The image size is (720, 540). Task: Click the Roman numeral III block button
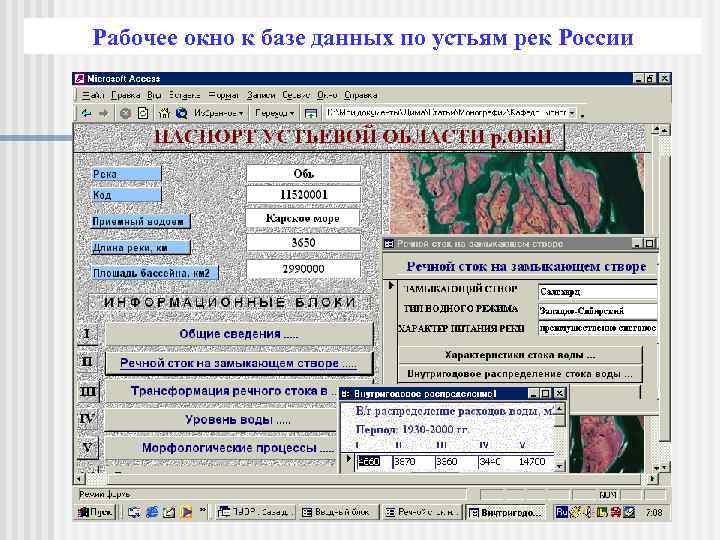(87, 391)
